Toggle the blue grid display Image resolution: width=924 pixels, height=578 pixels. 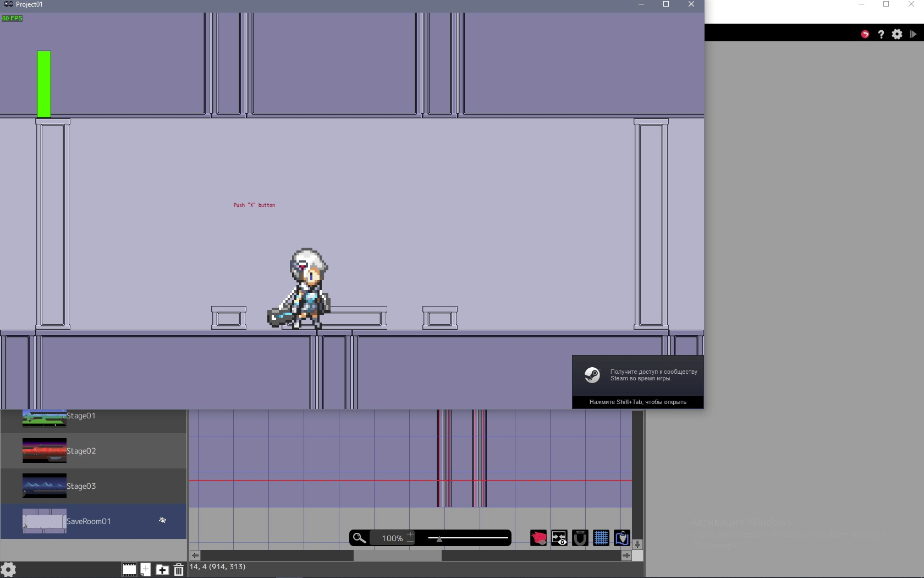click(601, 538)
